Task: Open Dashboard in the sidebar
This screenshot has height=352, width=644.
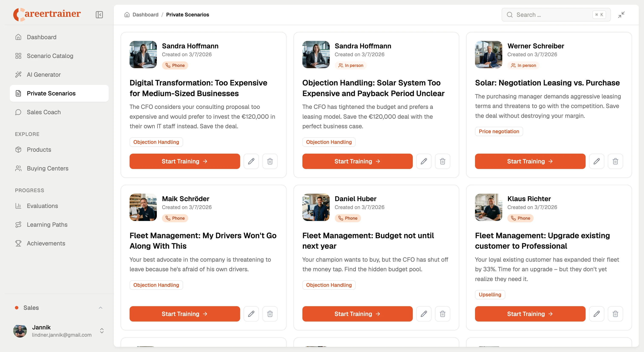Action: [x=59, y=37]
